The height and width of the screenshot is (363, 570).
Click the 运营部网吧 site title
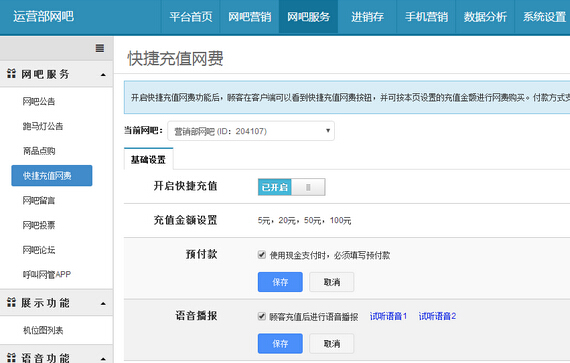44,16
